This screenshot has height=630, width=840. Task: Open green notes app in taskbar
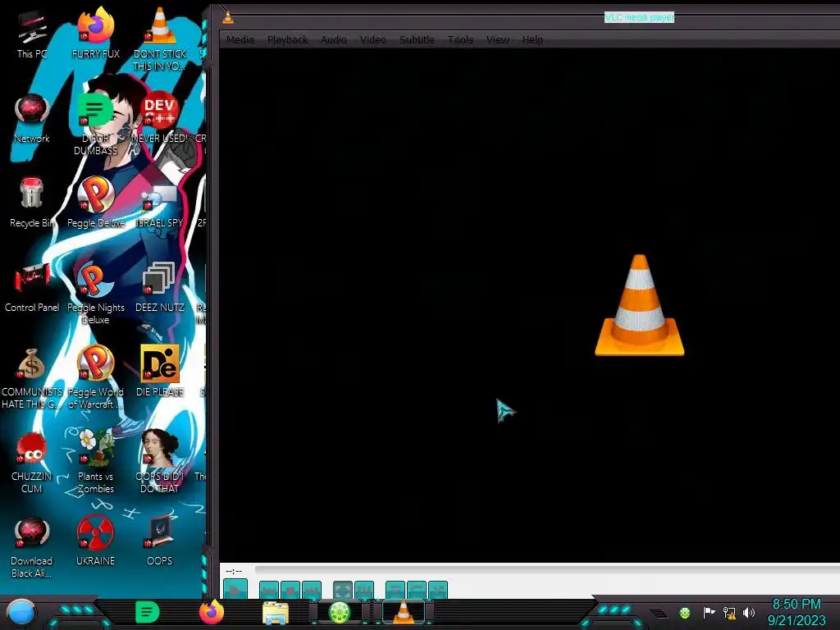click(148, 612)
